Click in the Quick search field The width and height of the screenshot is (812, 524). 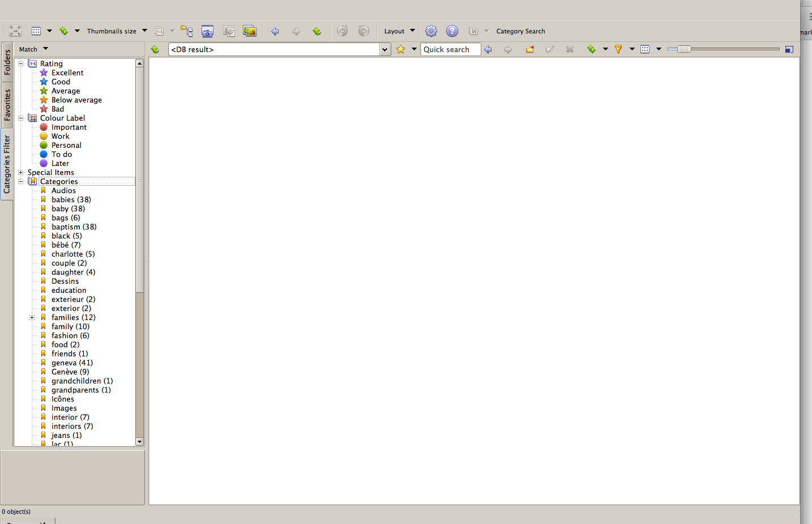(450, 49)
